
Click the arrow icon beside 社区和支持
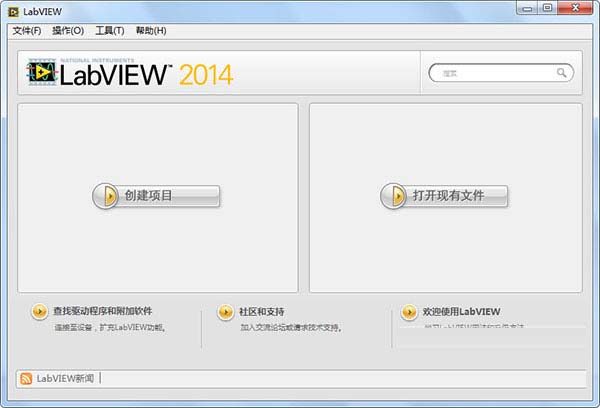pyautogui.click(x=225, y=312)
